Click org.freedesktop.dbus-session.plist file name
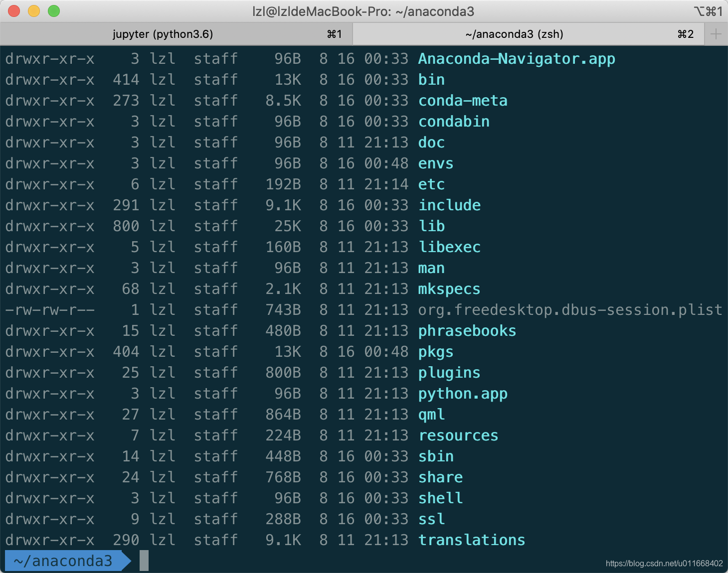This screenshot has width=728, height=573. click(x=569, y=309)
